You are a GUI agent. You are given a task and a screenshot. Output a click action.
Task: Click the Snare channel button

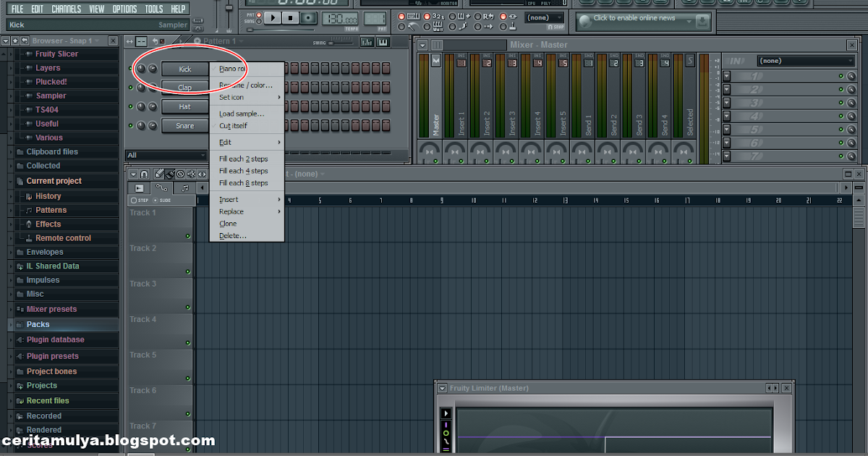pyautogui.click(x=185, y=125)
